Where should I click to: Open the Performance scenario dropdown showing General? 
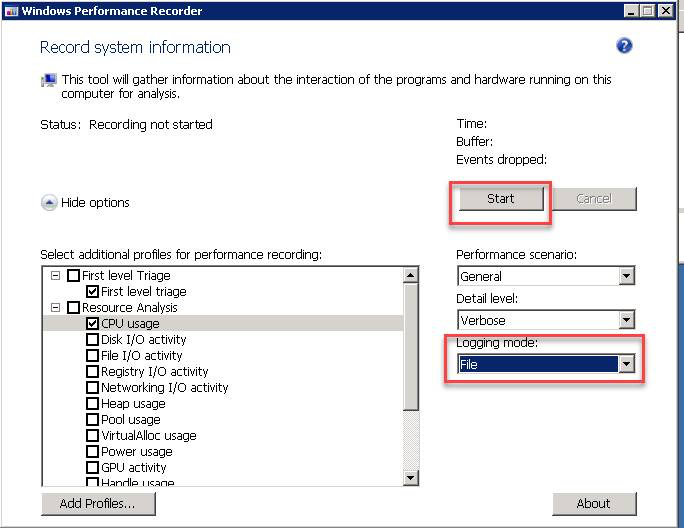[x=546, y=276]
